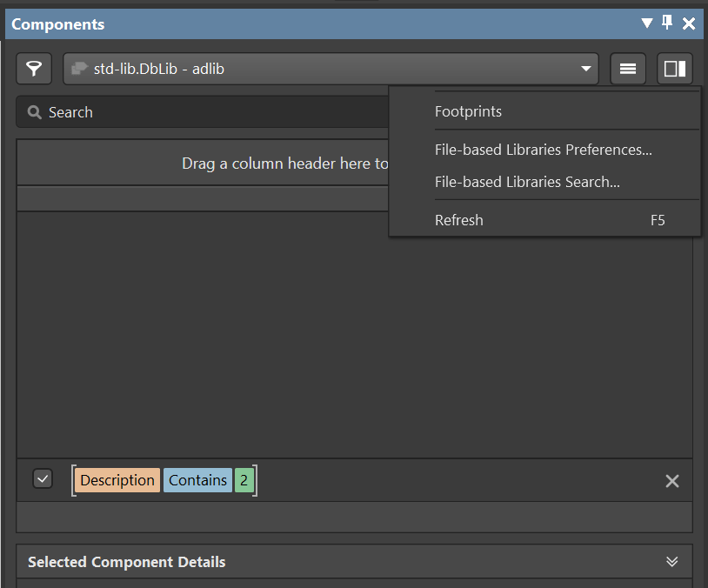Click into the Search field
Image resolution: width=708 pixels, height=588 pixels.
(203, 112)
